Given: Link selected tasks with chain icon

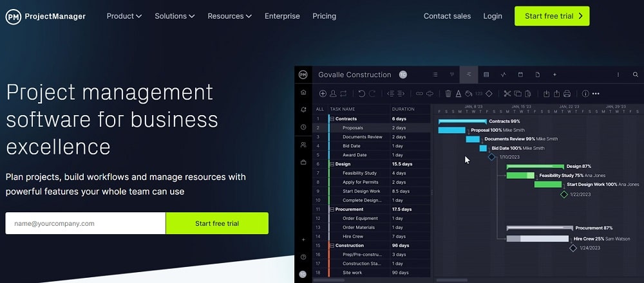Looking at the screenshot, I should [x=419, y=93].
